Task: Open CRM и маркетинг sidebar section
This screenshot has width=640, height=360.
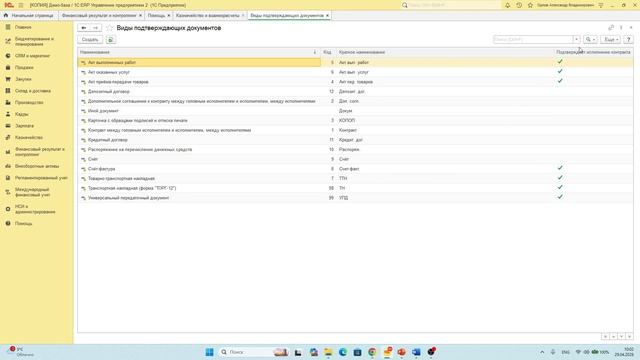Action: (x=32, y=56)
